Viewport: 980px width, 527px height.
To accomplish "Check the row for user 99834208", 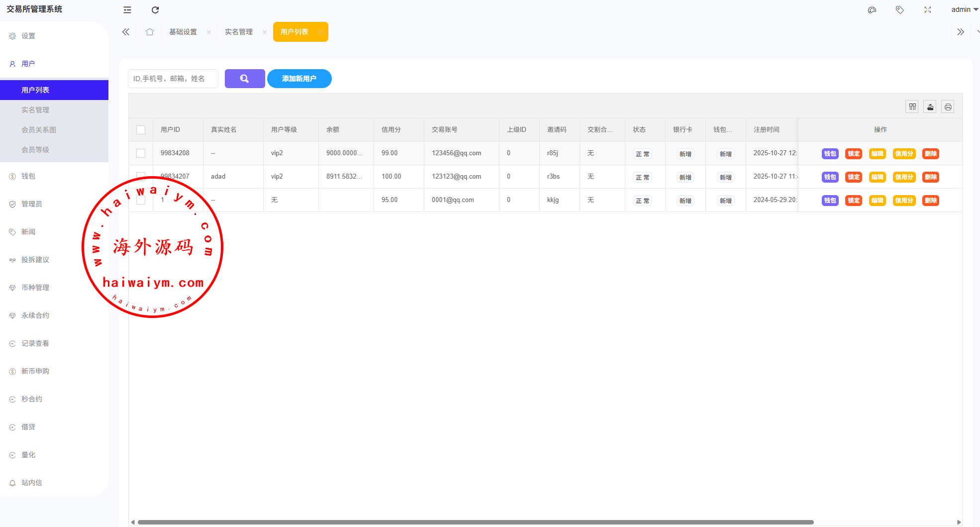I will coord(141,153).
